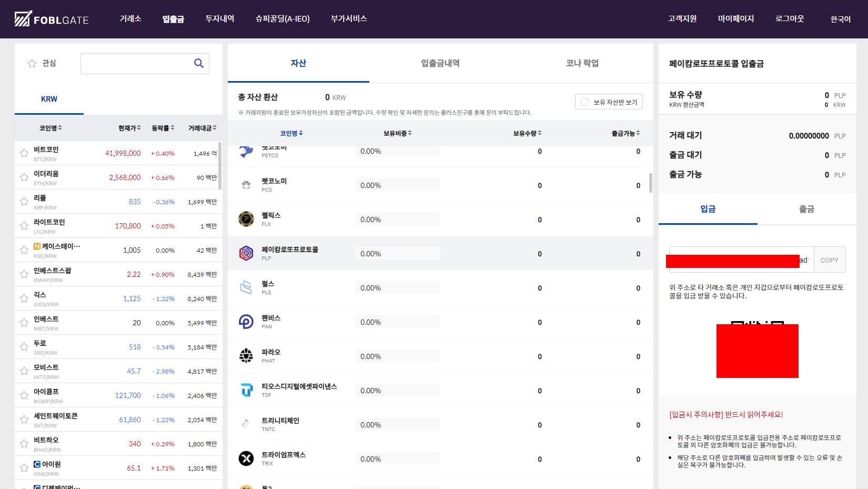Select the 펄스 PLS asset row

pos(440,288)
